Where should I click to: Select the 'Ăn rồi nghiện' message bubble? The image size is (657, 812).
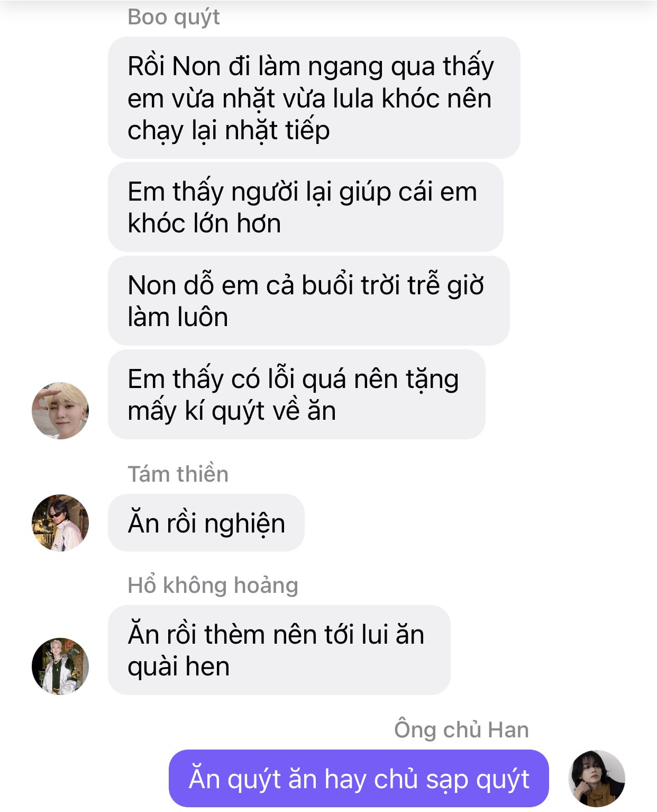coord(206,523)
